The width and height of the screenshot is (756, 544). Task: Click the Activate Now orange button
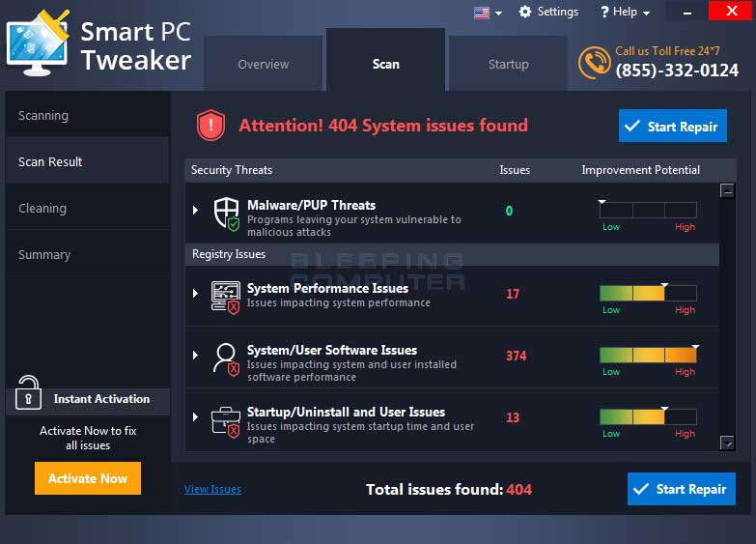88,478
